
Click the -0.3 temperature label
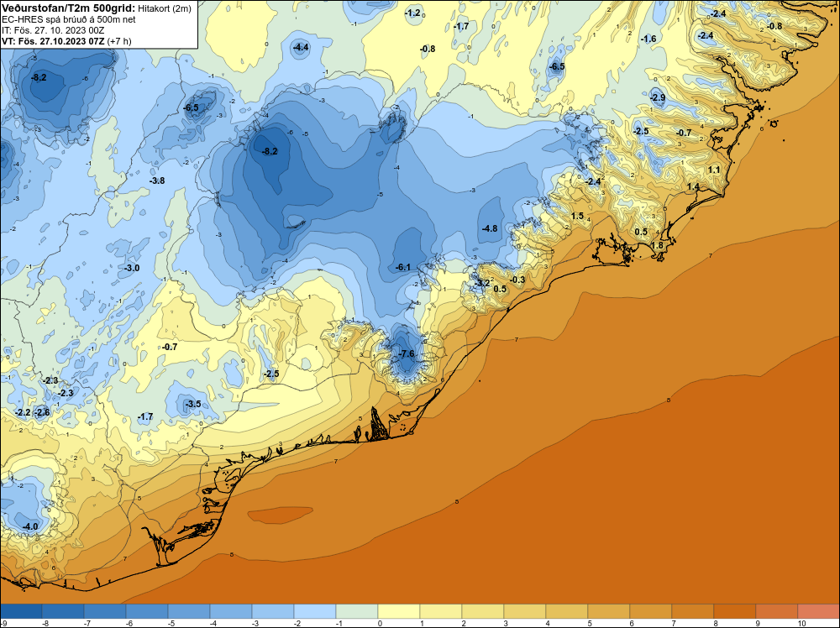point(517,280)
